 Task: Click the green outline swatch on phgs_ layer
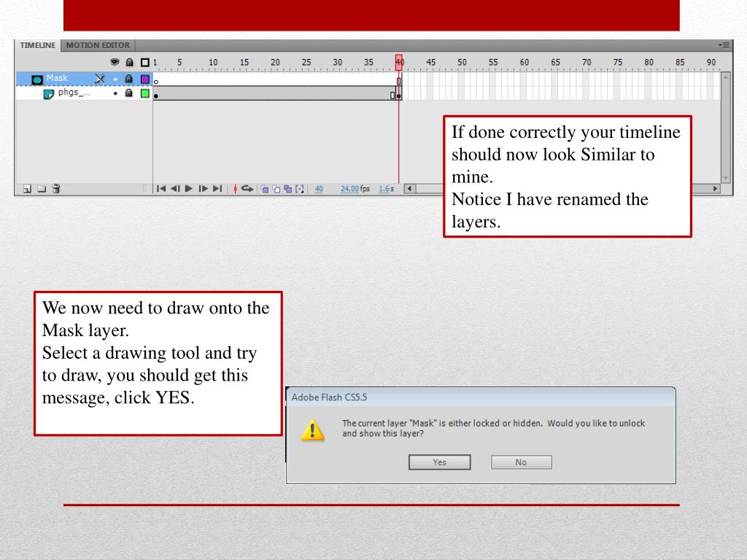point(145,93)
